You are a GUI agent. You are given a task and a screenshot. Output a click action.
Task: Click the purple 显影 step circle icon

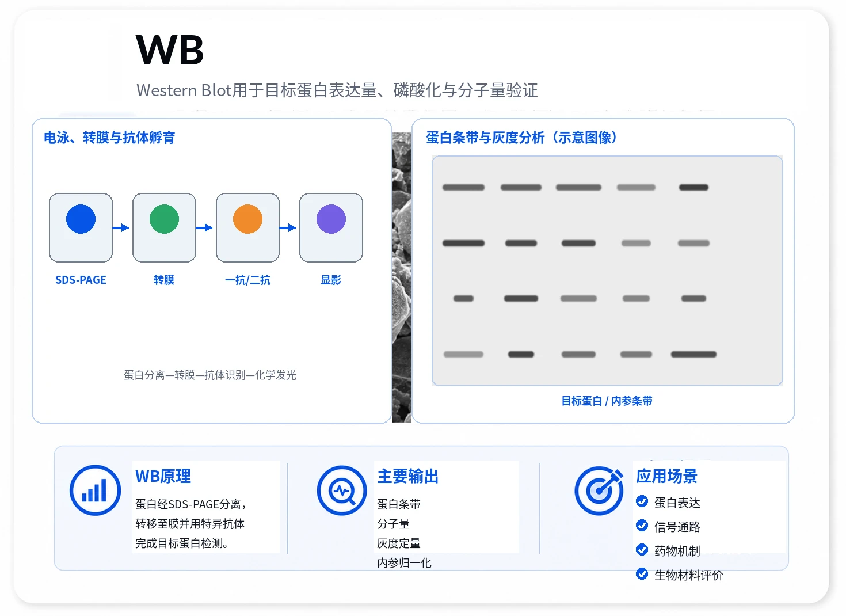pos(331,219)
